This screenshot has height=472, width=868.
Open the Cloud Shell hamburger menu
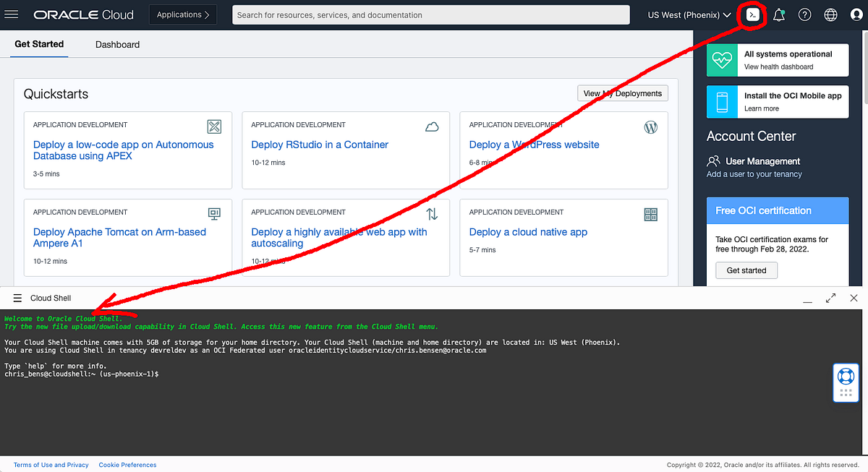coord(17,297)
